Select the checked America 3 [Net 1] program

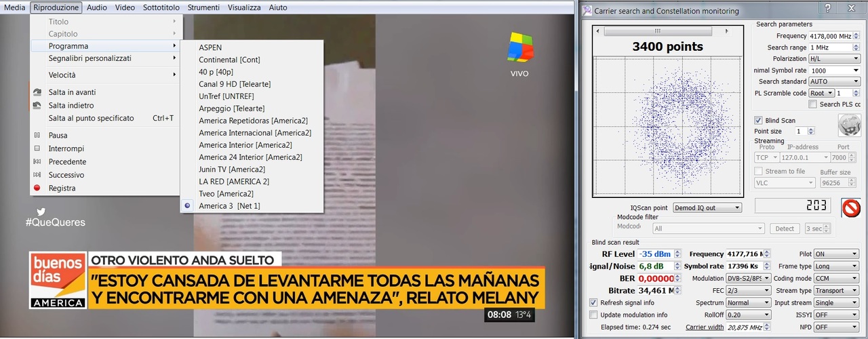point(229,206)
